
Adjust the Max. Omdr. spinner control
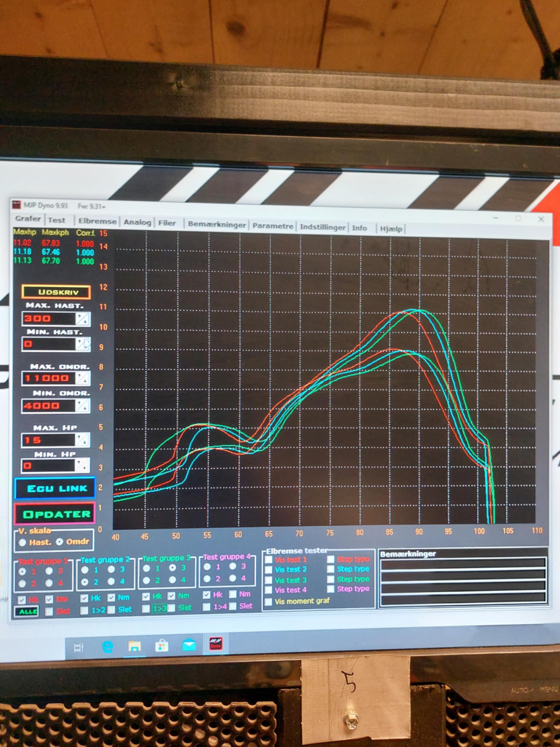(82, 379)
